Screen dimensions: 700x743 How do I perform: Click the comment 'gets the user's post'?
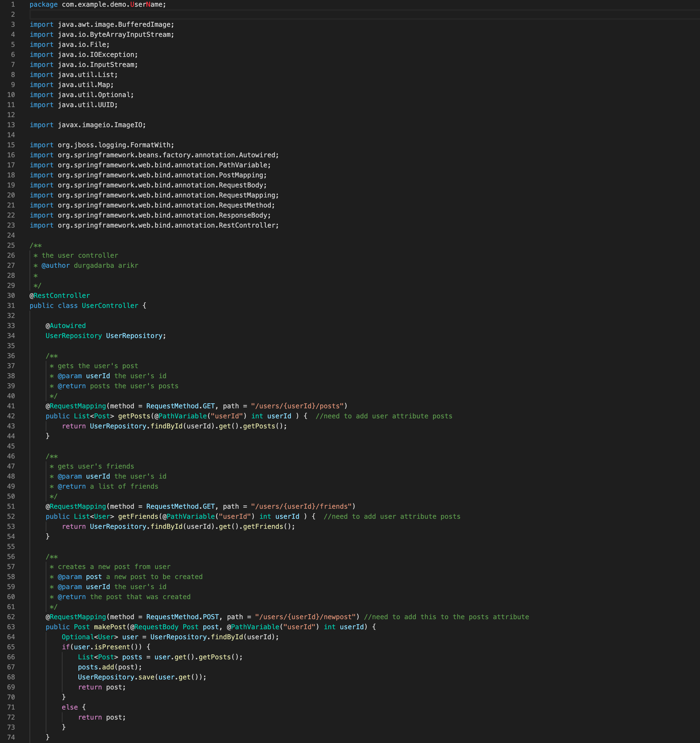(x=98, y=366)
